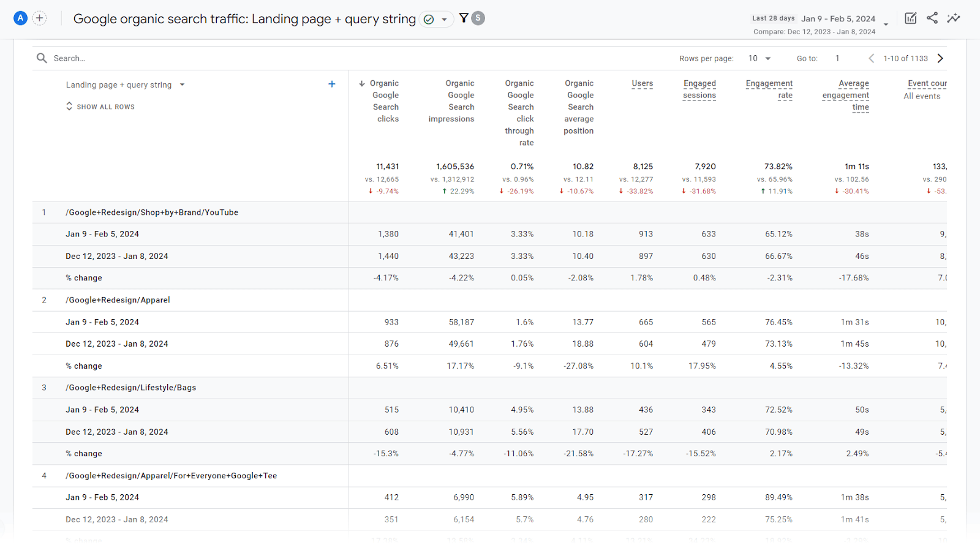Click the 1,380 clicks cell for YouTube
The image size is (980, 545).
pyautogui.click(x=388, y=234)
